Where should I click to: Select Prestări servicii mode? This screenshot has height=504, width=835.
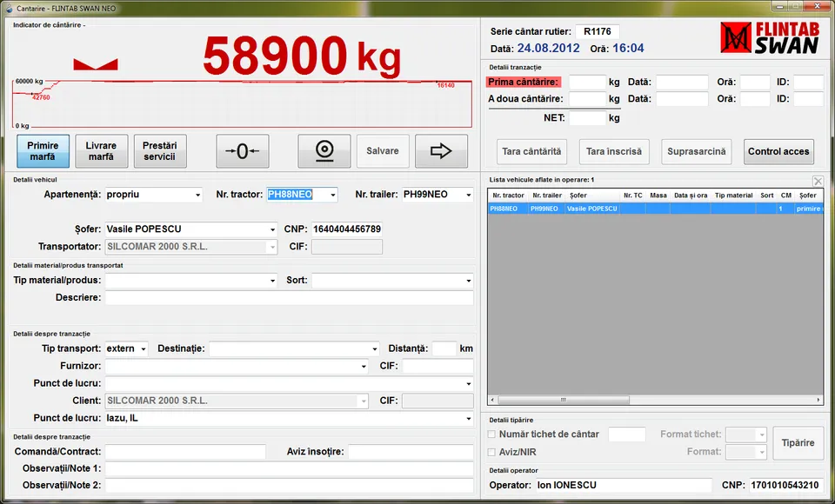coord(160,151)
